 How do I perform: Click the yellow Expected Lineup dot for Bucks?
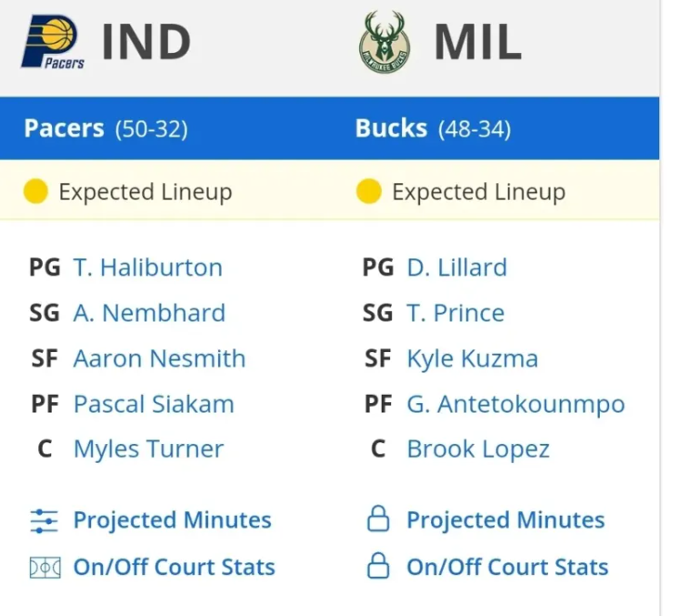pyautogui.click(x=369, y=191)
